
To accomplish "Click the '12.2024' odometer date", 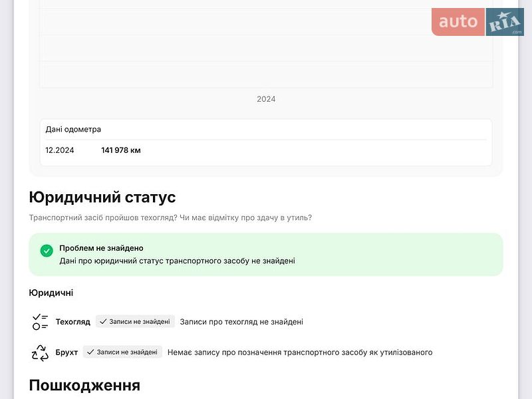I will (60, 150).
